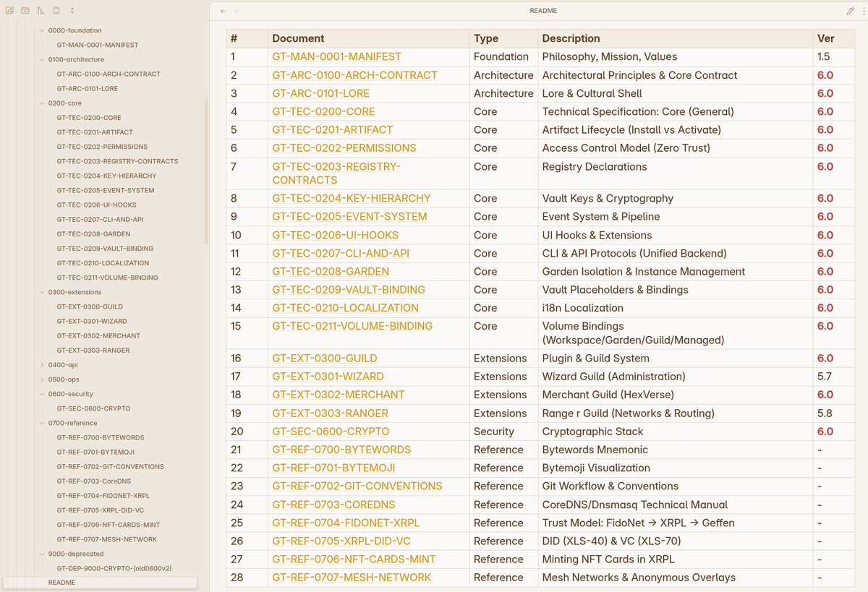Viewport: 868px width, 592px height.
Task: Click the file explorer vertical scrollbar
Action: [207, 172]
